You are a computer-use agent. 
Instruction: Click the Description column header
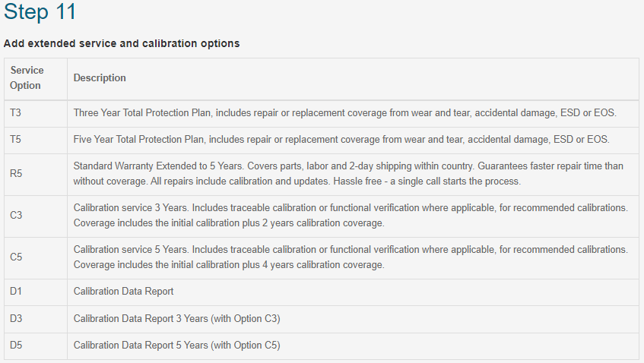(100, 78)
